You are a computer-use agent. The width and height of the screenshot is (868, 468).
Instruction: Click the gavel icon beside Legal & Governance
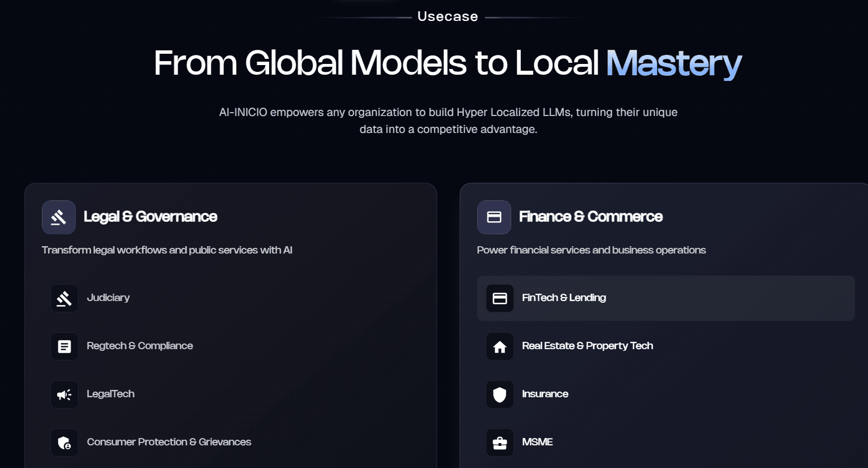pos(59,217)
